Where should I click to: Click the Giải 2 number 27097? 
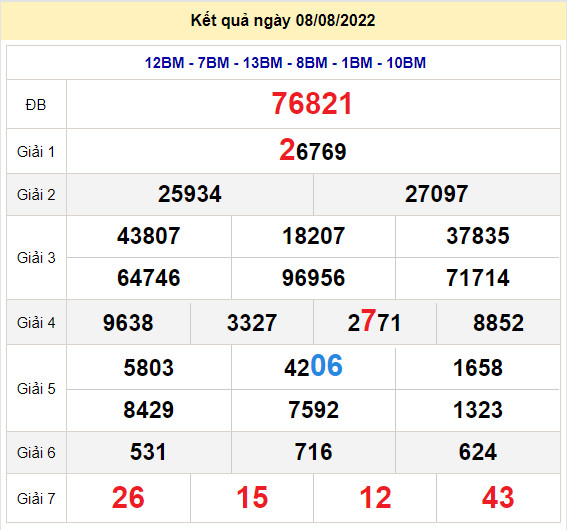tap(436, 194)
